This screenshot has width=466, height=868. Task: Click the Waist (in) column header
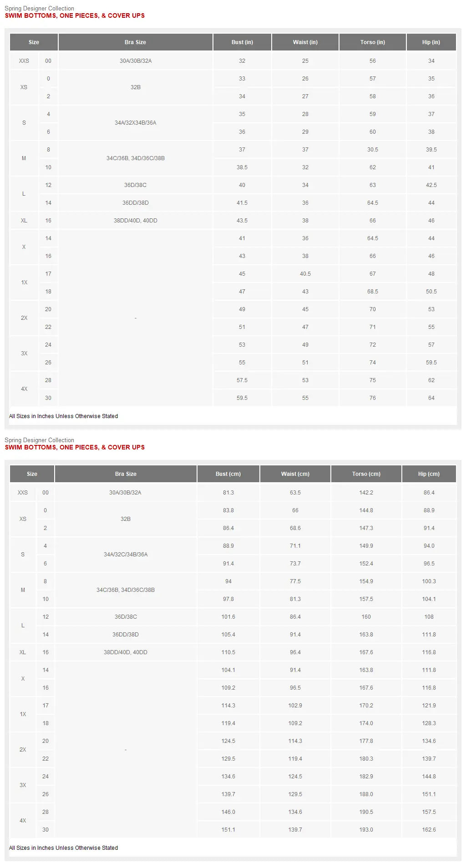click(x=305, y=42)
